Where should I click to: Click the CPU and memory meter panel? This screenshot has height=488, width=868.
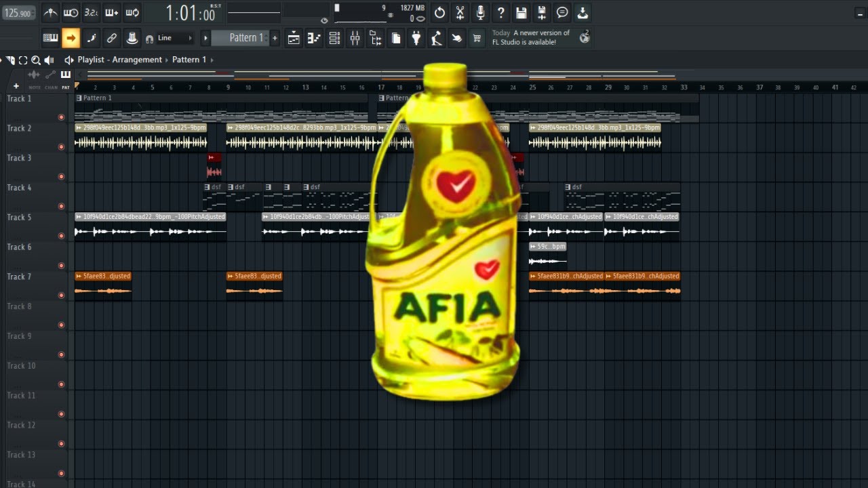tap(379, 13)
